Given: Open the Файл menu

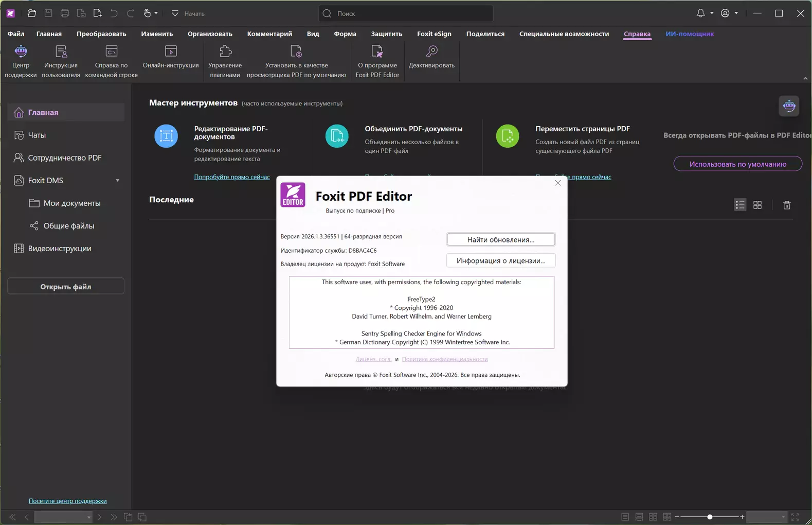Looking at the screenshot, I should 16,34.
